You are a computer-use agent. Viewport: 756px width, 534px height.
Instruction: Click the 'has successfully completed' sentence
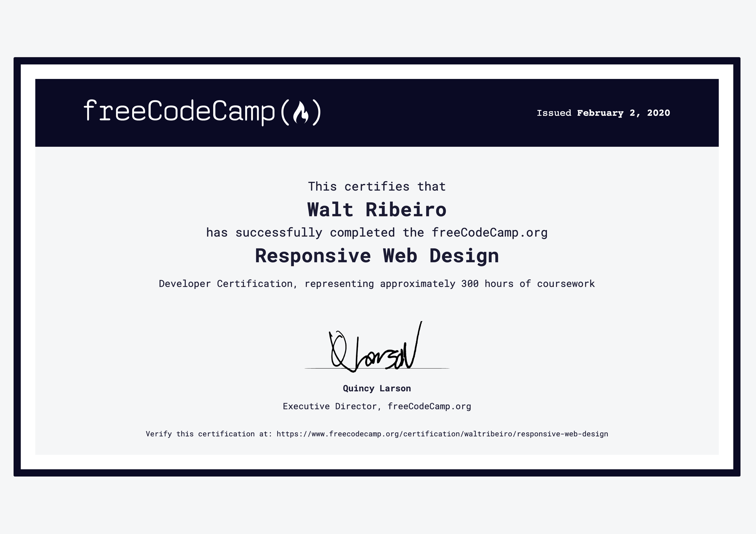pos(377,233)
